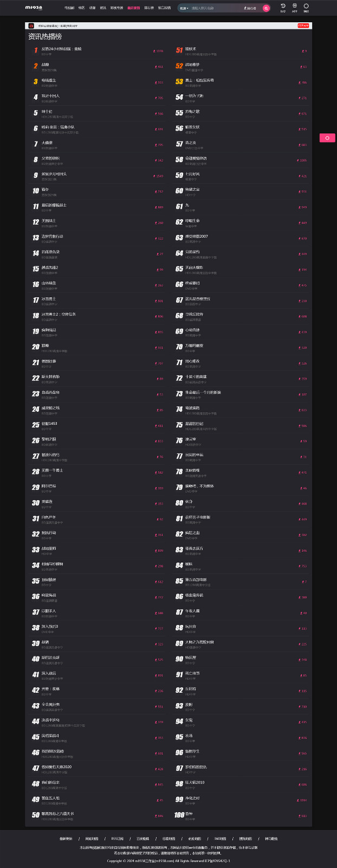Click the floating pink button at right edge
The width and height of the screenshot is (337, 868).
point(327,138)
